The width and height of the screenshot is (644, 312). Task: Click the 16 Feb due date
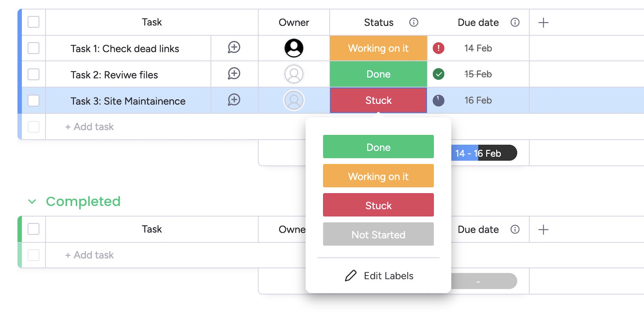478,101
